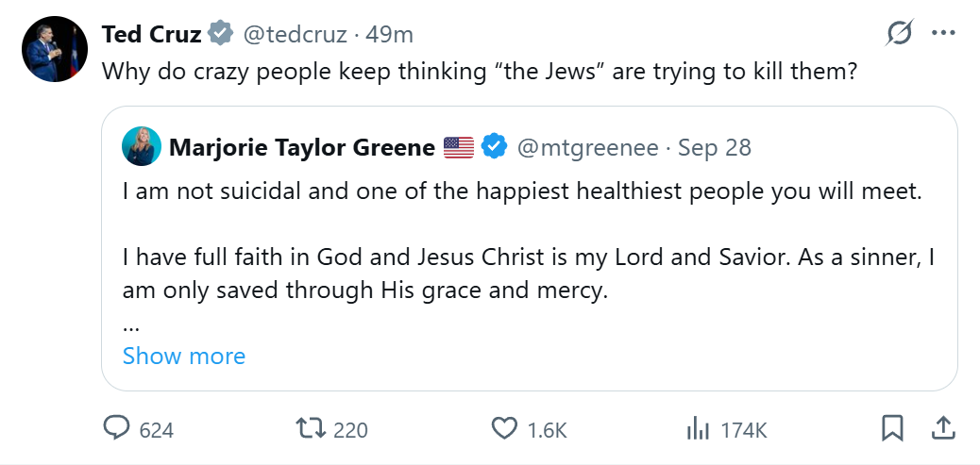Like the post with 1.6K likes
The width and height of the screenshot is (980, 465).
[x=506, y=429]
